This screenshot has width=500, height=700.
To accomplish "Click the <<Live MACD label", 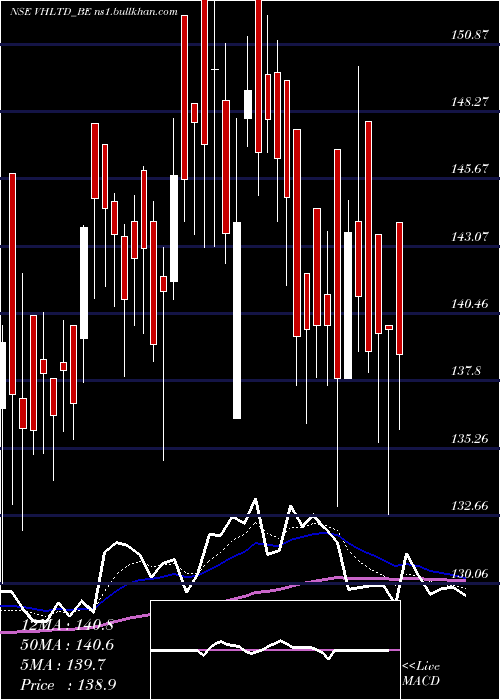I will pos(421,673).
